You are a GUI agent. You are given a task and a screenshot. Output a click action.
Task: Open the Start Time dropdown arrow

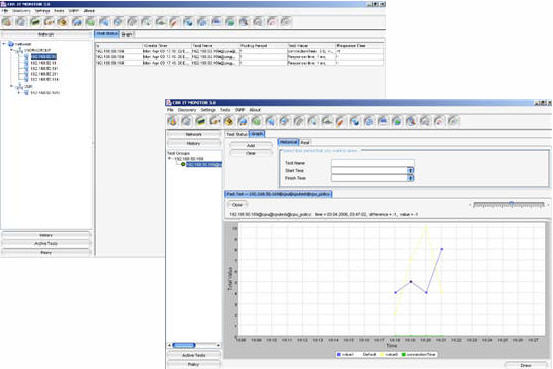pos(410,171)
